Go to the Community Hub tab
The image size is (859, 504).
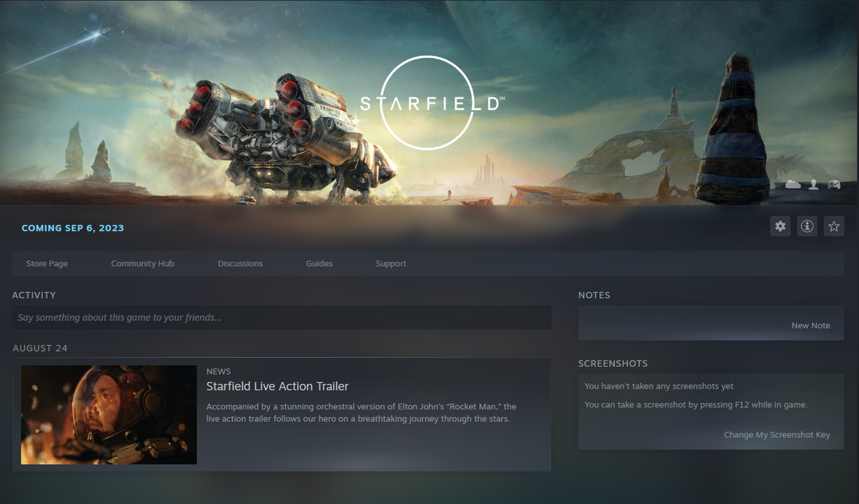tap(142, 264)
